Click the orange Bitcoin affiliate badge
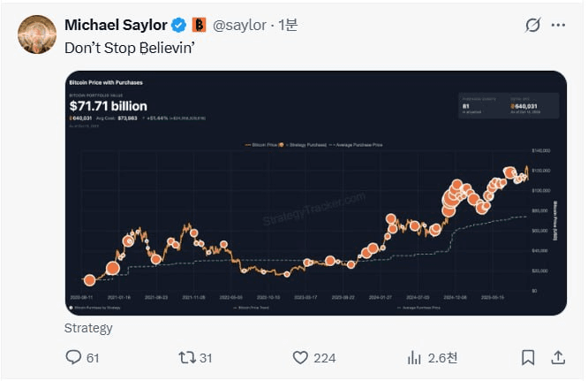Screen dimensions: 588x381 coord(199,25)
